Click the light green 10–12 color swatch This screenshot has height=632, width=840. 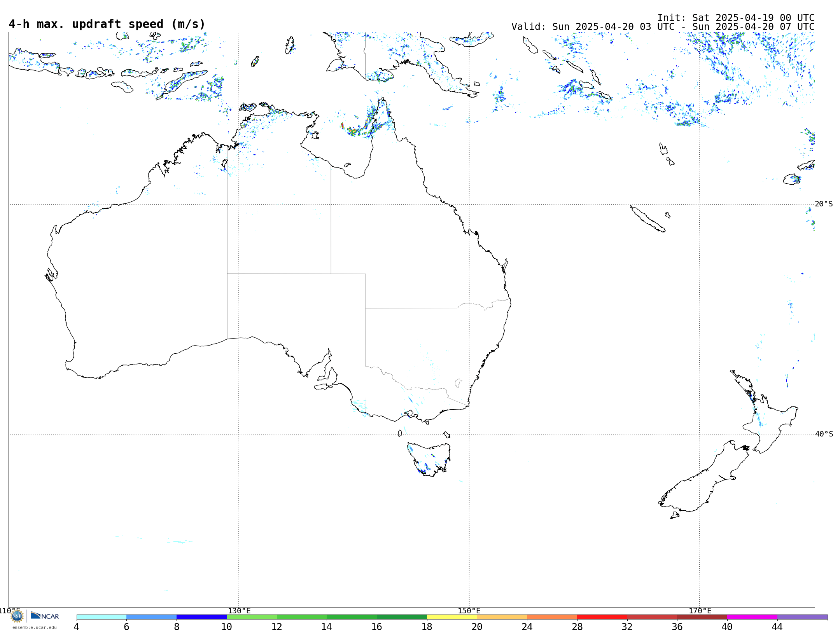pyautogui.click(x=252, y=617)
